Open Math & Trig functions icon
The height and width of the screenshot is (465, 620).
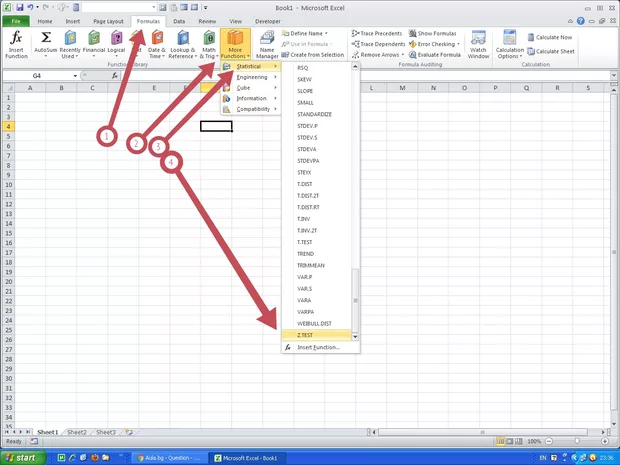click(208, 44)
